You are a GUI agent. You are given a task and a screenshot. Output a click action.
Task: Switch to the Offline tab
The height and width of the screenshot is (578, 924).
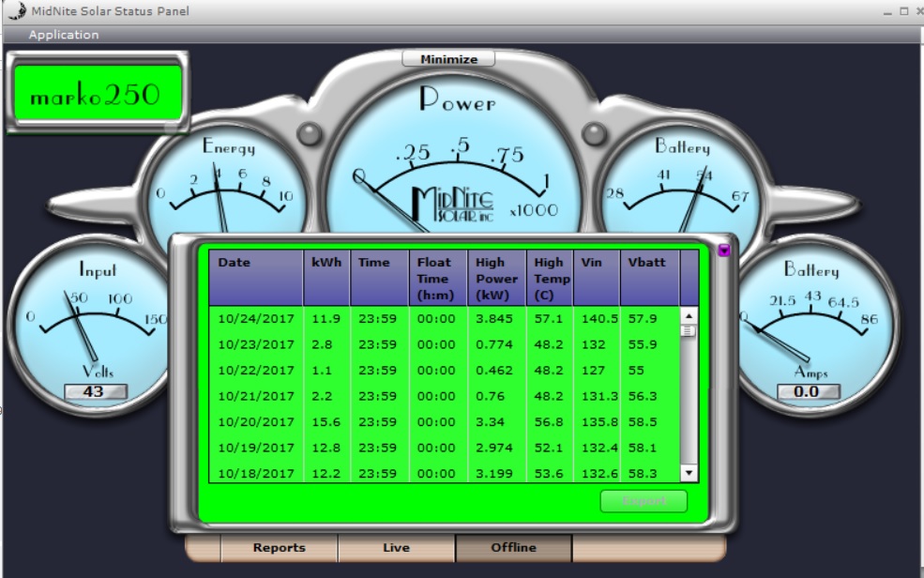click(x=513, y=548)
